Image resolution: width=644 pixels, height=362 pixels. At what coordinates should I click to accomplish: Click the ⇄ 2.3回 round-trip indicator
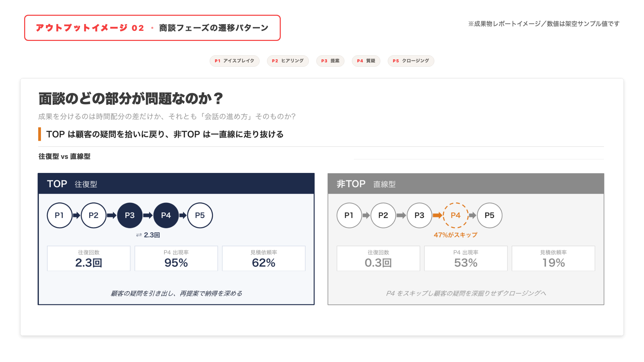[148, 235]
